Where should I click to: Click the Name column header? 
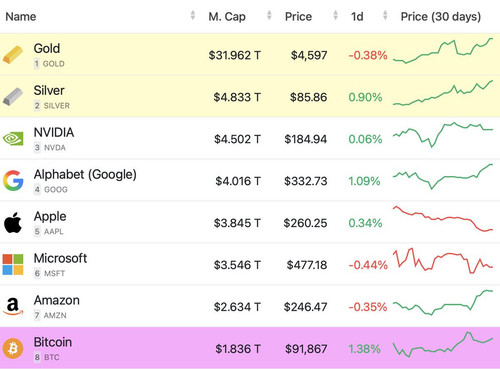pos(21,16)
